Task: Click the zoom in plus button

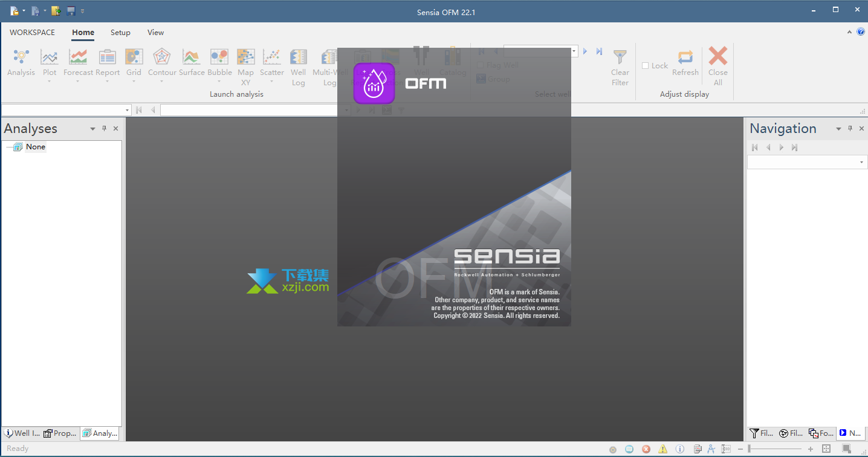Action: (x=811, y=449)
